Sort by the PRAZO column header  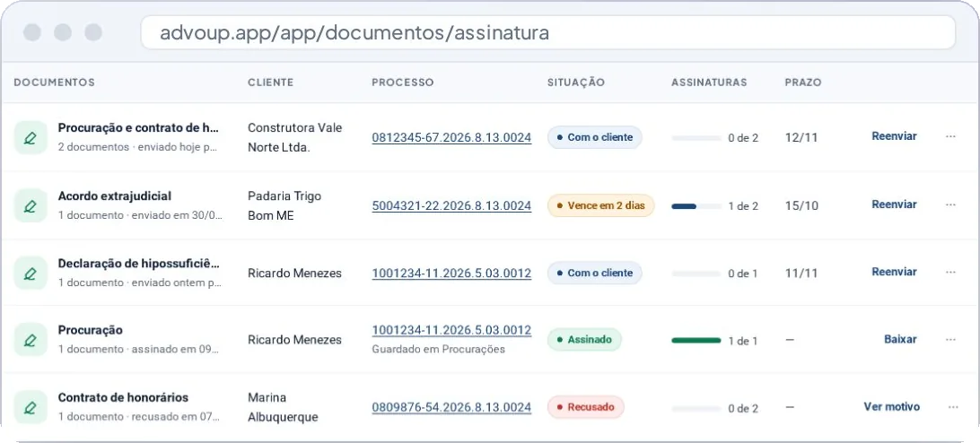[x=803, y=83]
